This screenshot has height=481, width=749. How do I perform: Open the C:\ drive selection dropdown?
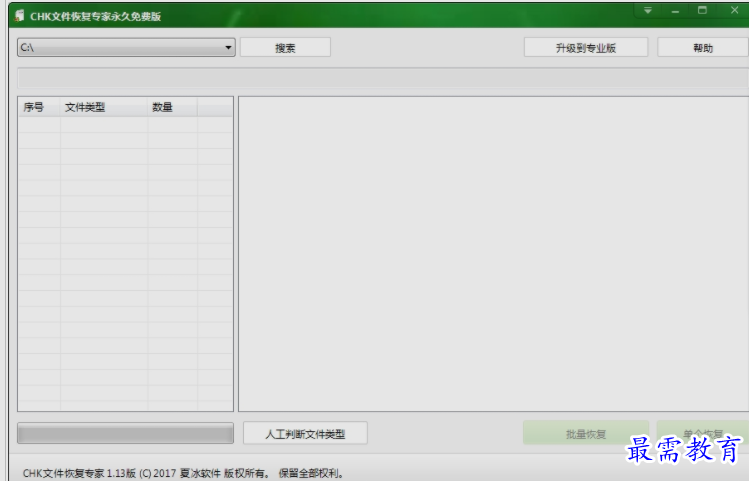[126, 47]
